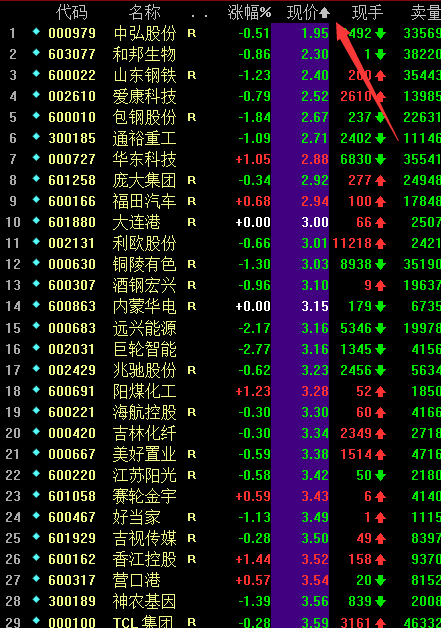
Task: Click the diamond icon beside 601258
Action: (36, 179)
